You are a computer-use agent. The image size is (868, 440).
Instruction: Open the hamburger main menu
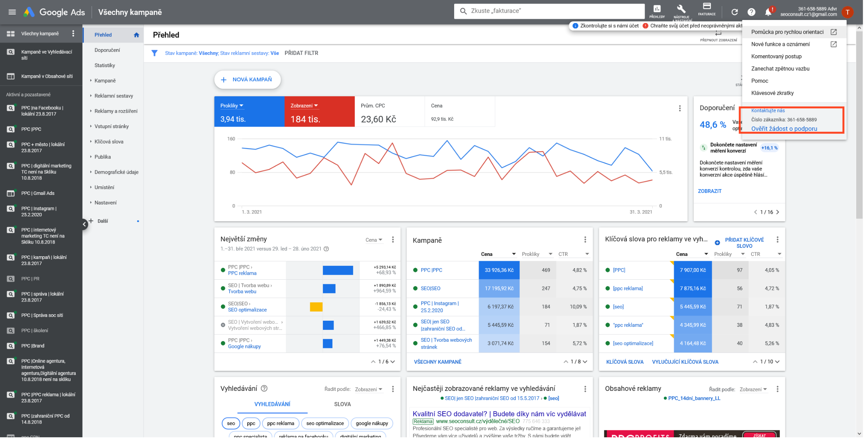pyautogui.click(x=12, y=12)
